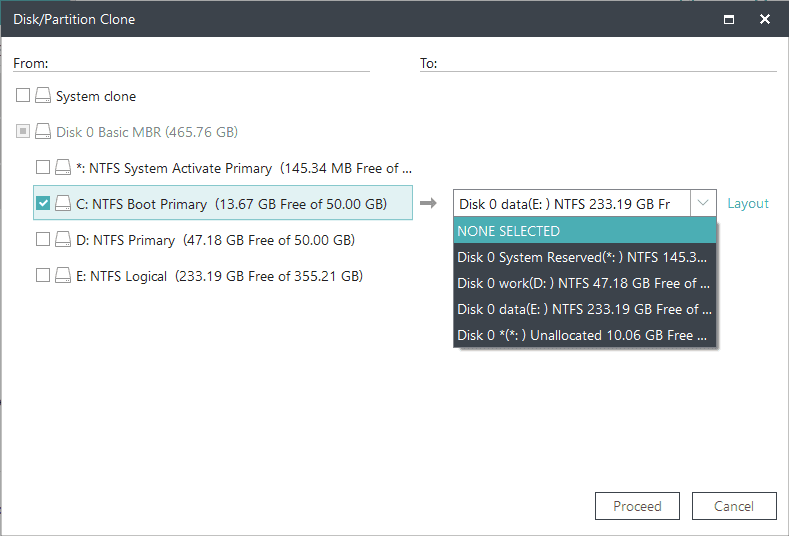The width and height of the screenshot is (789, 536).
Task: Click the System clone drive icon
Action: 43,97
